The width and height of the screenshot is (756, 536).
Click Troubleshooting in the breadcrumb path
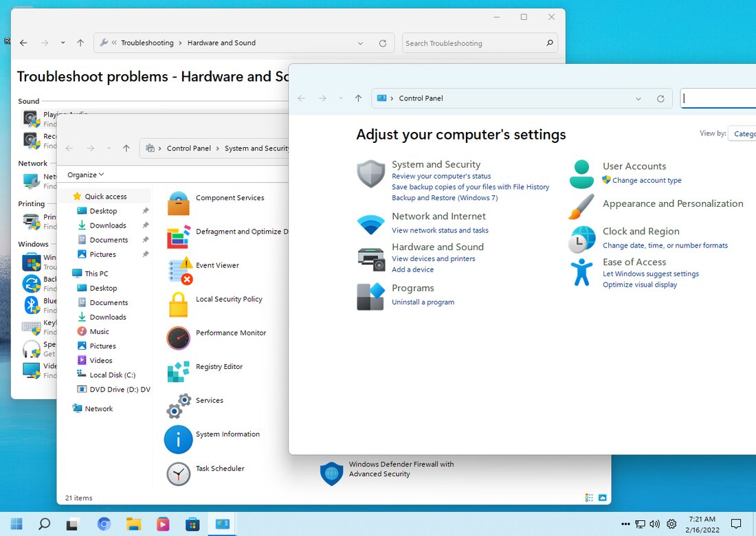point(147,43)
